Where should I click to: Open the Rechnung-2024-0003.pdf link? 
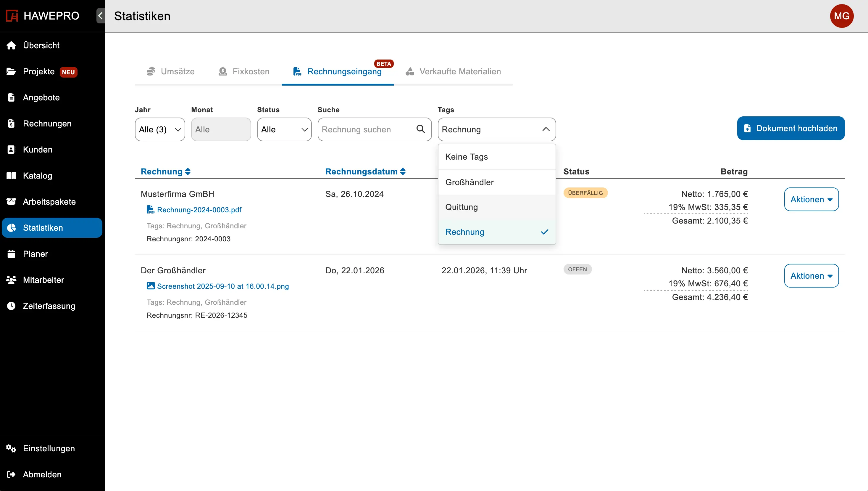point(199,210)
